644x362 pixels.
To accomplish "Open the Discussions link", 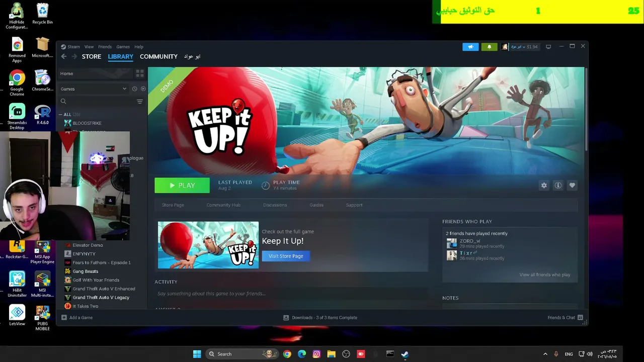I will point(275,205).
